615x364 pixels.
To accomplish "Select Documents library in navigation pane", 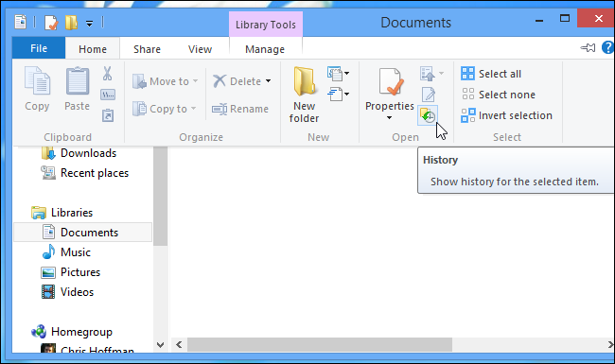I will 82,233.
